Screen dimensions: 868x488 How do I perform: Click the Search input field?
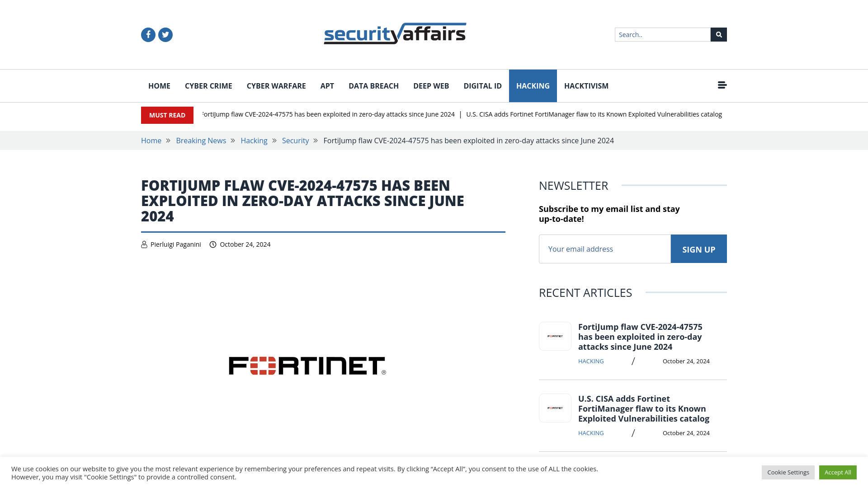[x=662, y=34]
